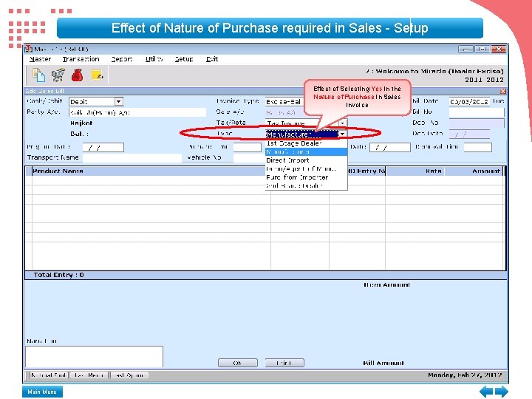Click the Print button
This screenshot has width=532, height=399.
point(284,363)
